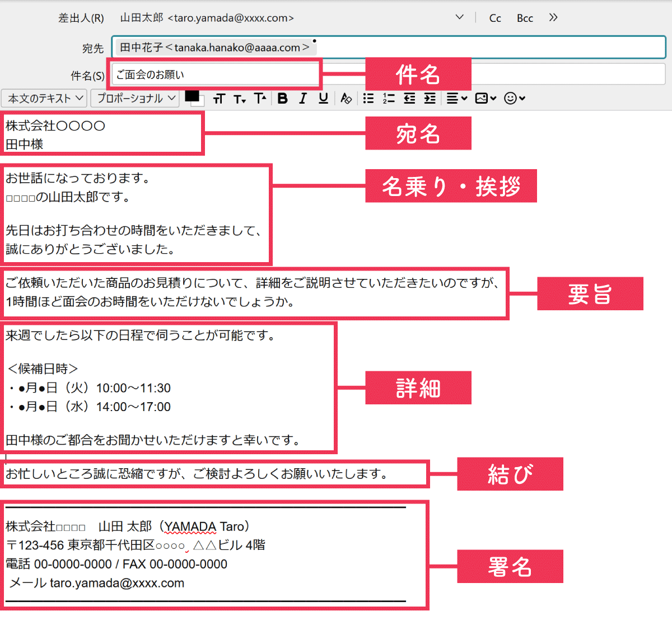Insert a numbered list

(x=388, y=98)
